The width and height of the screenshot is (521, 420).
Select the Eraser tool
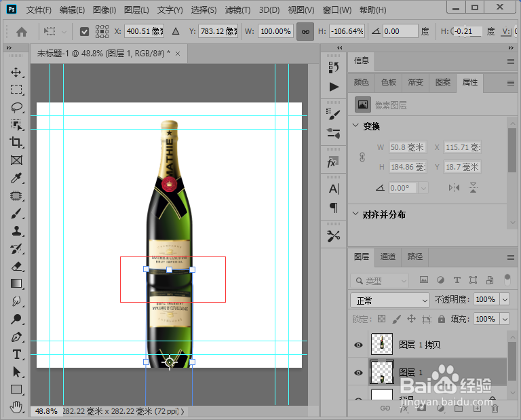pos(16,266)
